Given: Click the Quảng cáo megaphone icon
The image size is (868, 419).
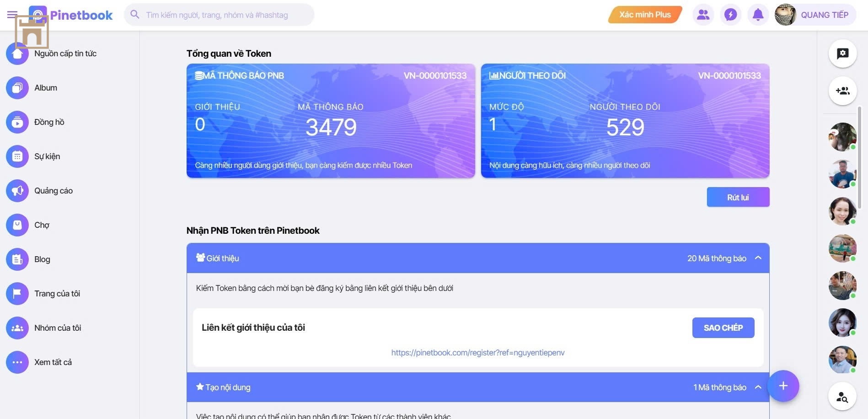Looking at the screenshot, I should 17,191.
